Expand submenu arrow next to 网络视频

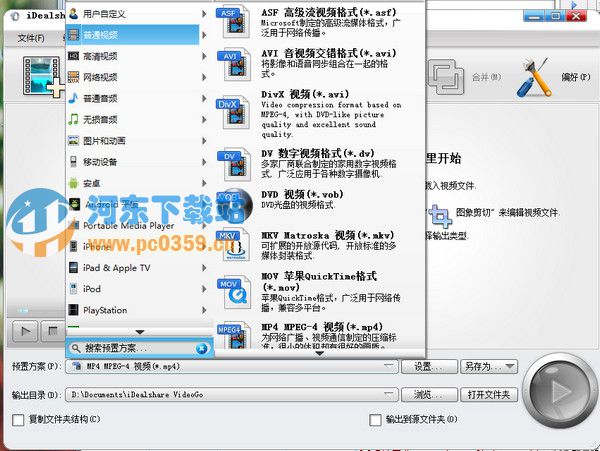[x=204, y=77]
